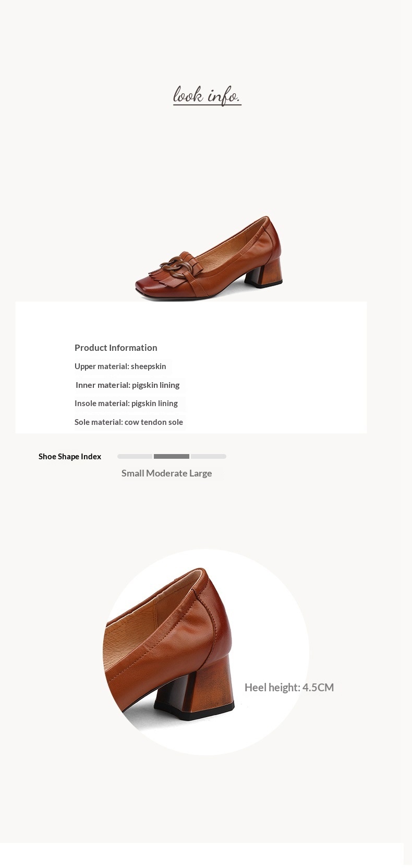Click the Product Information heading
This screenshot has width=412, height=868.
[x=116, y=348]
